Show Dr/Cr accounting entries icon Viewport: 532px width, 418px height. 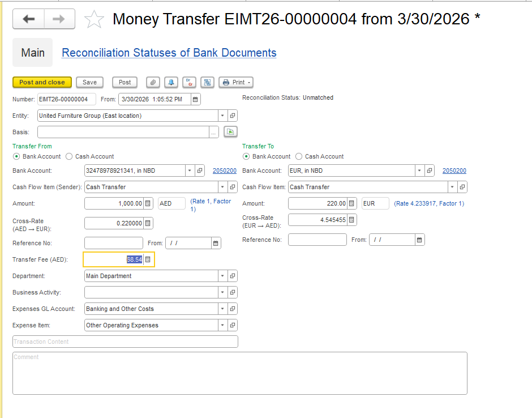click(x=189, y=82)
